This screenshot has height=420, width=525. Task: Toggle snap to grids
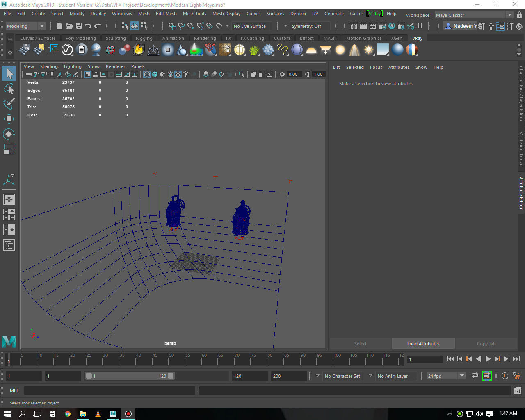[172, 26]
